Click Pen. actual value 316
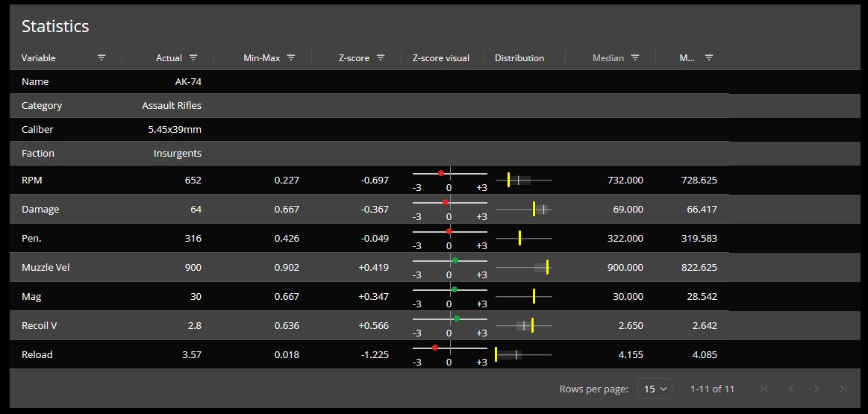The width and height of the screenshot is (868, 414). tap(193, 238)
